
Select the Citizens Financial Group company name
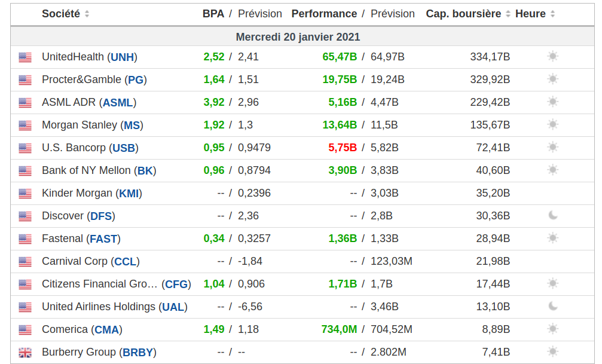(100, 284)
